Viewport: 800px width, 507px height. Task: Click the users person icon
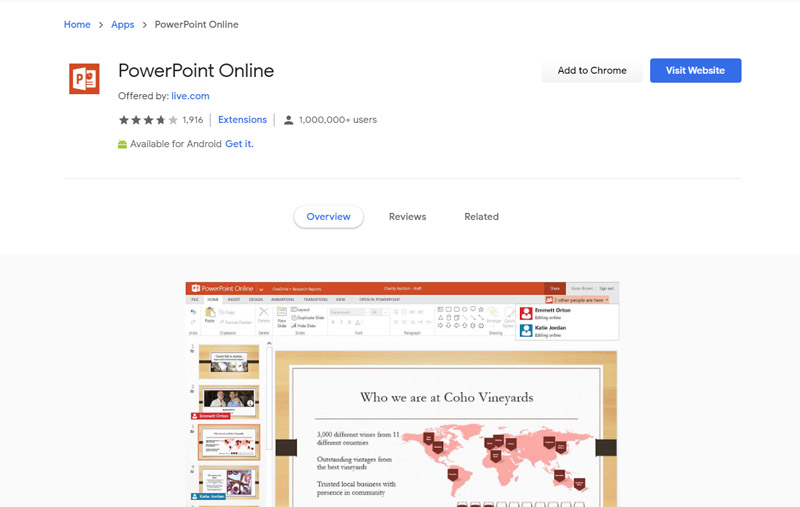(289, 120)
